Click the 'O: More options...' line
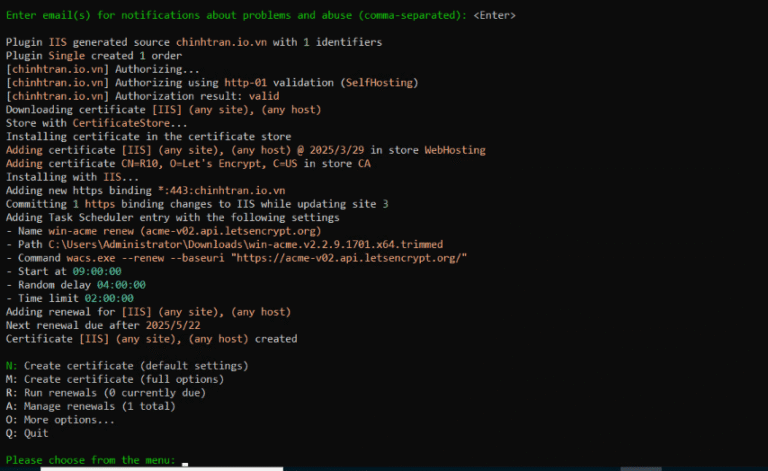Viewport: 768px width, 471px height. coord(60,420)
